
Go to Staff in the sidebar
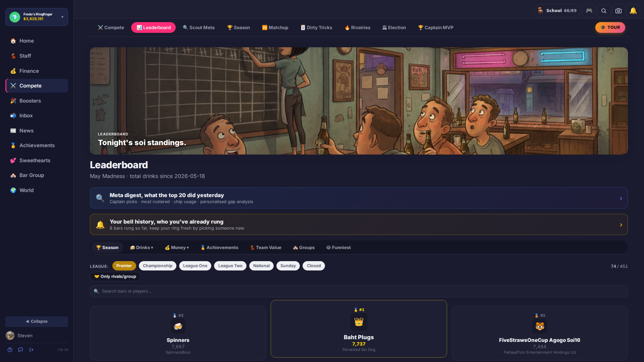(x=37, y=56)
